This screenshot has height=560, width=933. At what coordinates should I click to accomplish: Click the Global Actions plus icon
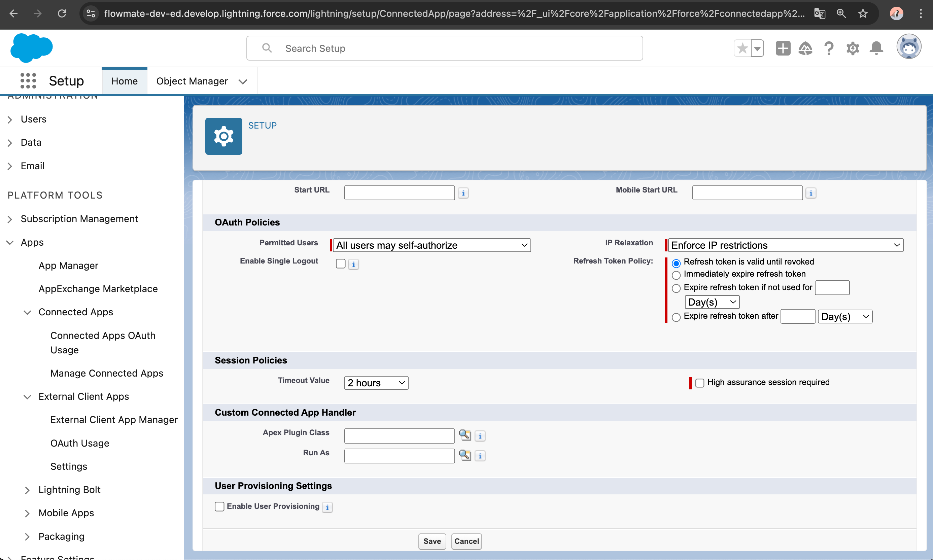[x=783, y=48]
